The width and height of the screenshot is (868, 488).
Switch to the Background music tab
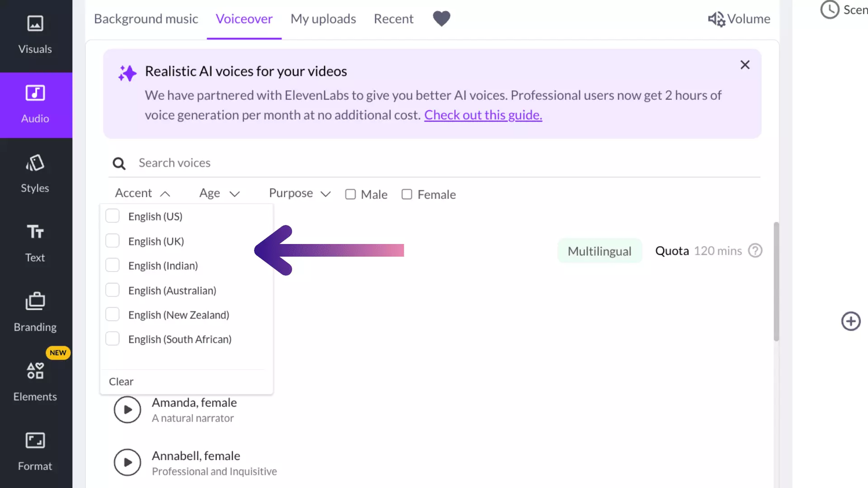pos(146,19)
